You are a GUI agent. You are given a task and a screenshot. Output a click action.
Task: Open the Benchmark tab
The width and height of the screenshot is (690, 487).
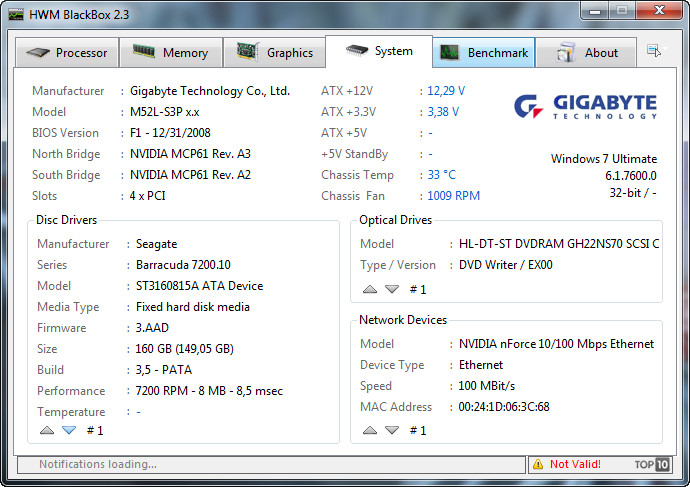pos(484,53)
